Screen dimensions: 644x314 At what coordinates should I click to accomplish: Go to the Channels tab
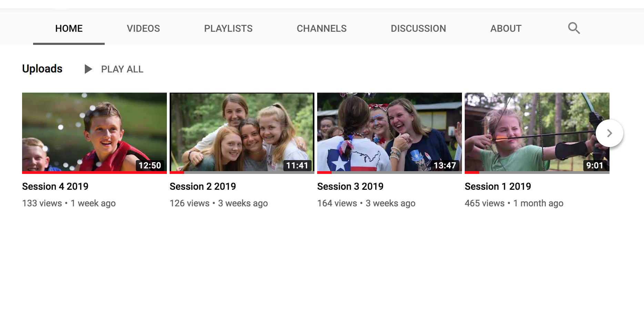click(321, 28)
